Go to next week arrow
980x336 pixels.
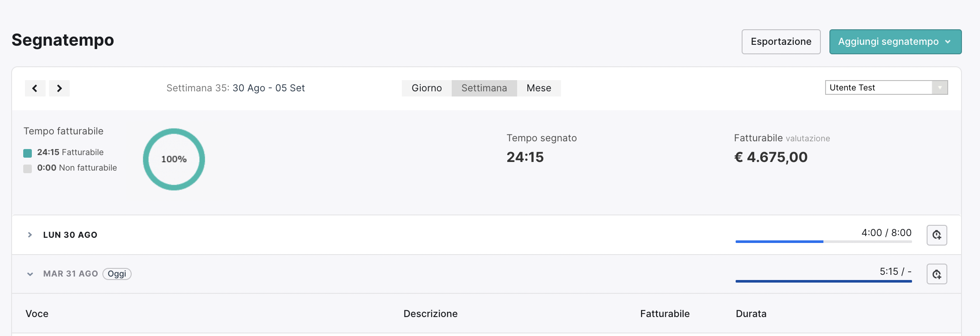59,88
